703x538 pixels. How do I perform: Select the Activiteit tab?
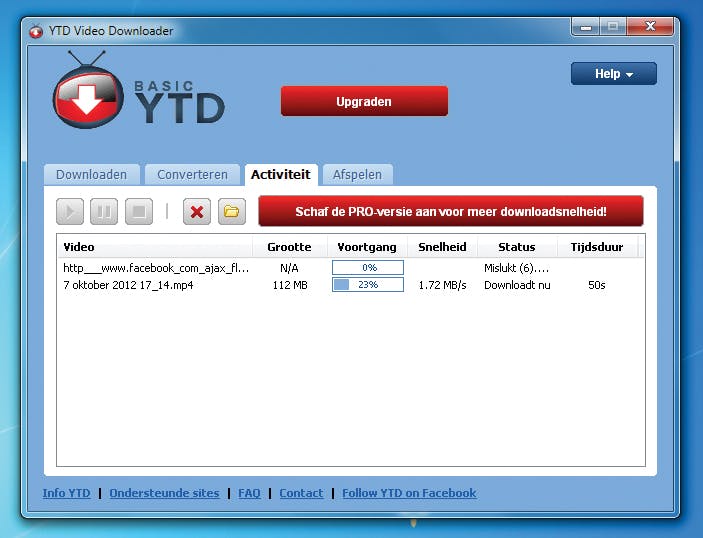(281, 174)
